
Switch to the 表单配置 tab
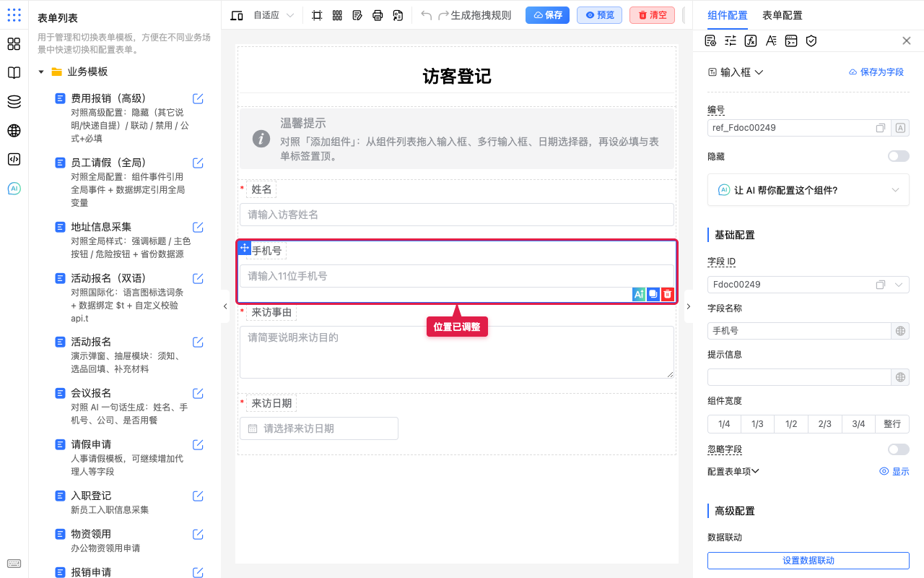(x=782, y=15)
